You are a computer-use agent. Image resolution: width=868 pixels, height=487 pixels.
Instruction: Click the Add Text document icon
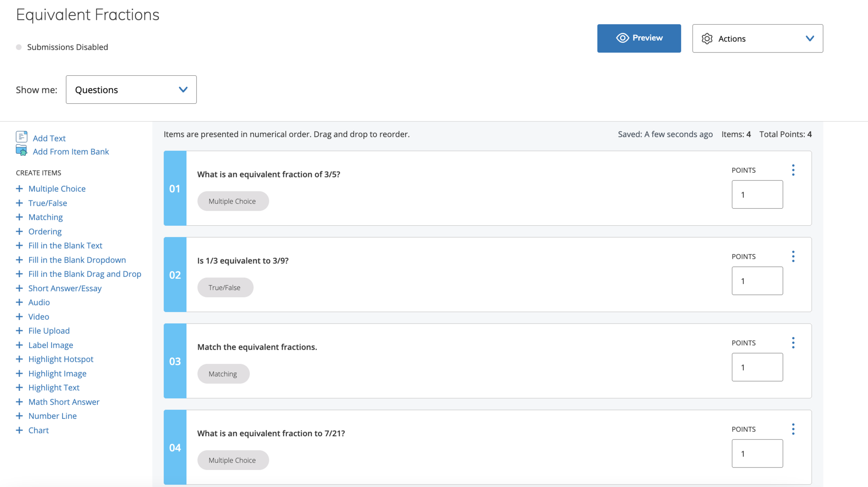coord(22,137)
